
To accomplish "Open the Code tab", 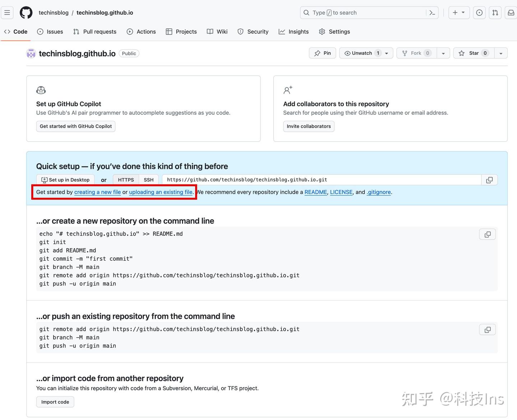I will click(x=16, y=32).
